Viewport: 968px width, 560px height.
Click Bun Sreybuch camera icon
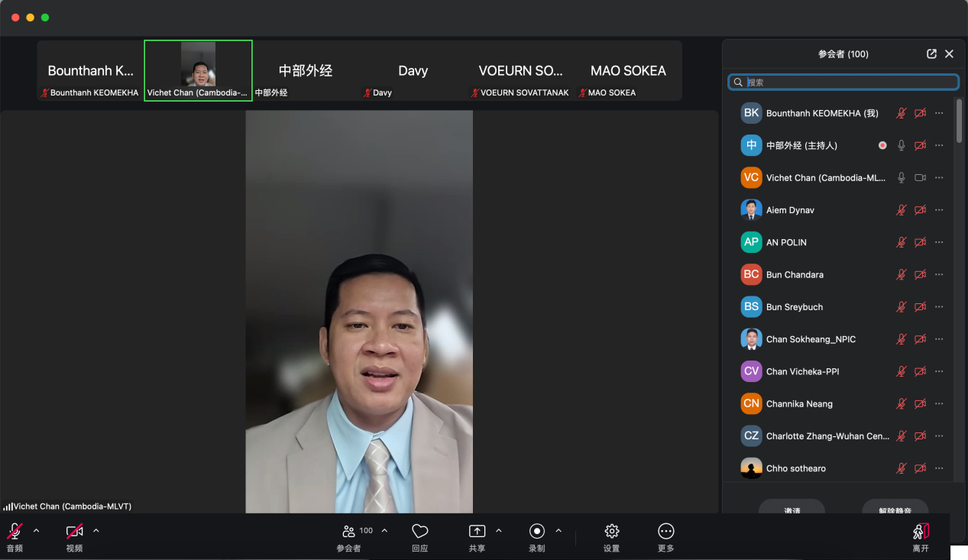(921, 307)
